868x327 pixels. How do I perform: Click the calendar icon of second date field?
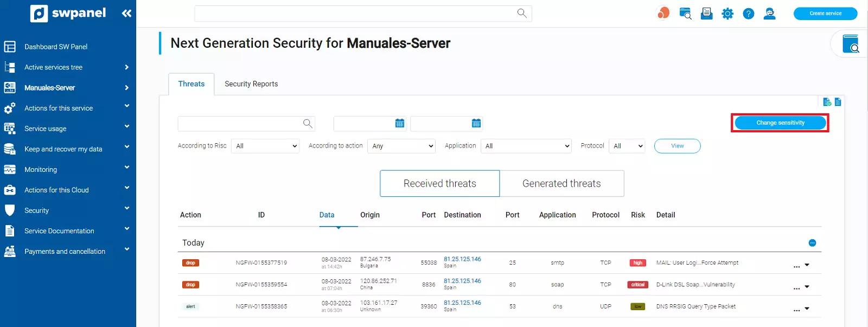coord(476,123)
